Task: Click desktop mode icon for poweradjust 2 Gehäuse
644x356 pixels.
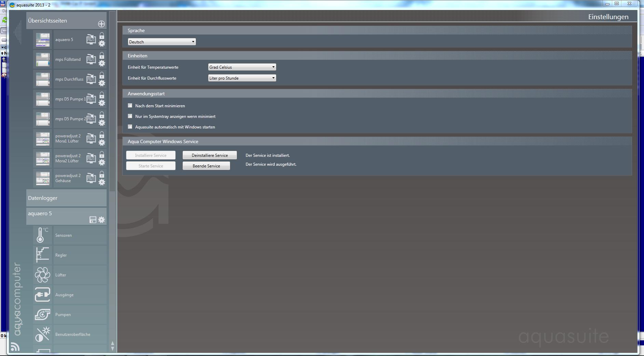Action: (x=91, y=178)
